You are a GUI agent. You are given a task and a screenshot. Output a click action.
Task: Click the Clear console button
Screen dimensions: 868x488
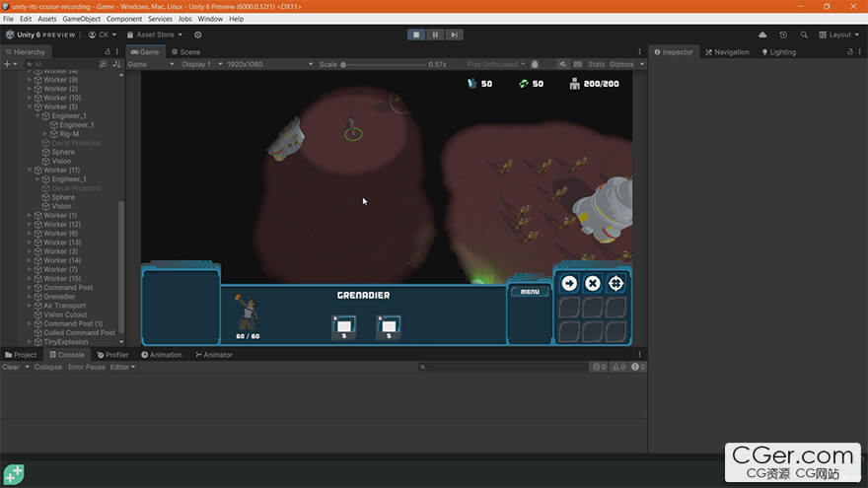[x=11, y=367]
